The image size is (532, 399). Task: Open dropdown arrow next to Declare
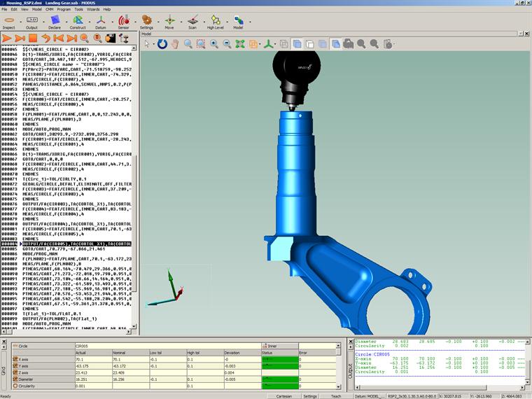click(x=66, y=22)
